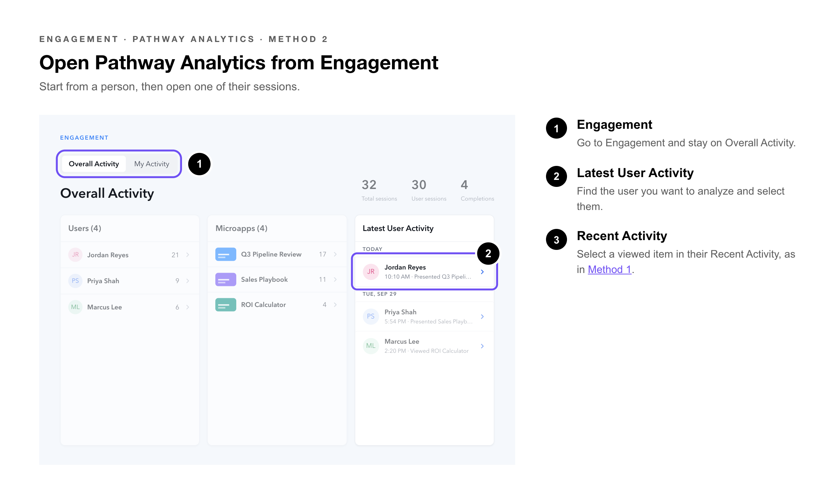Click the ROI Calculator microapp icon
840x504 pixels.
point(226,305)
